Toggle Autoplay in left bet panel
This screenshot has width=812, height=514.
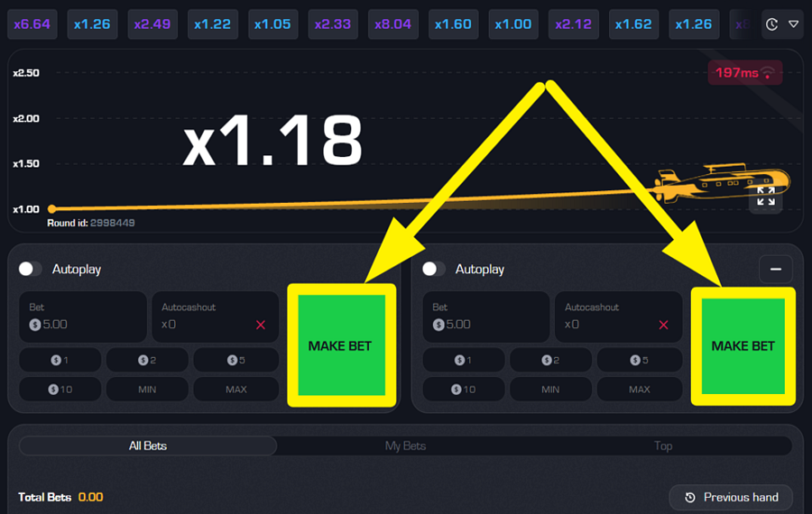click(30, 269)
